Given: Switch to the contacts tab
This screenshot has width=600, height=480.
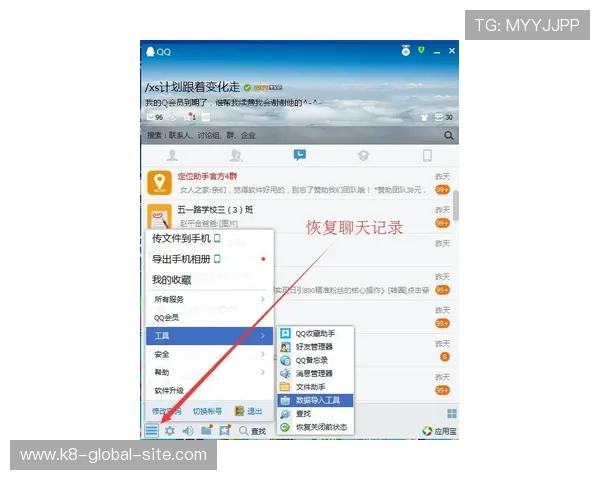Looking at the screenshot, I should tap(172, 155).
